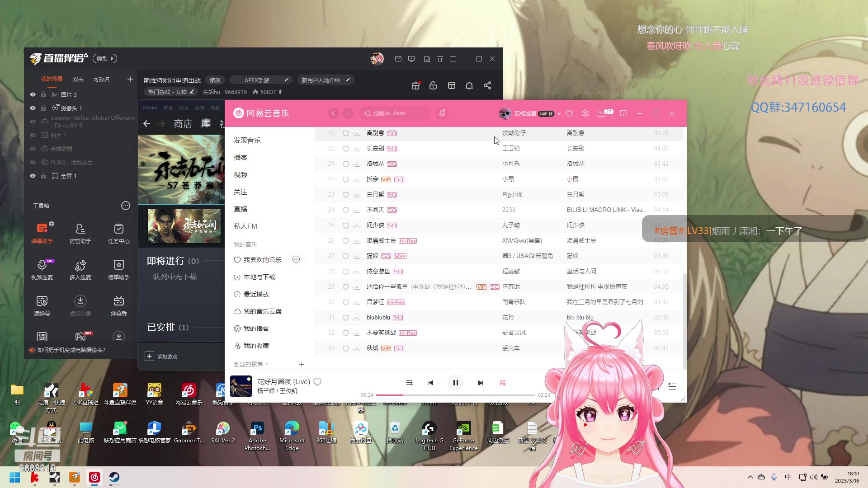This screenshot has width=868, height=488.
Task: Expand account dropdown arrow in NetEase Music
Action: coord(559,114)
